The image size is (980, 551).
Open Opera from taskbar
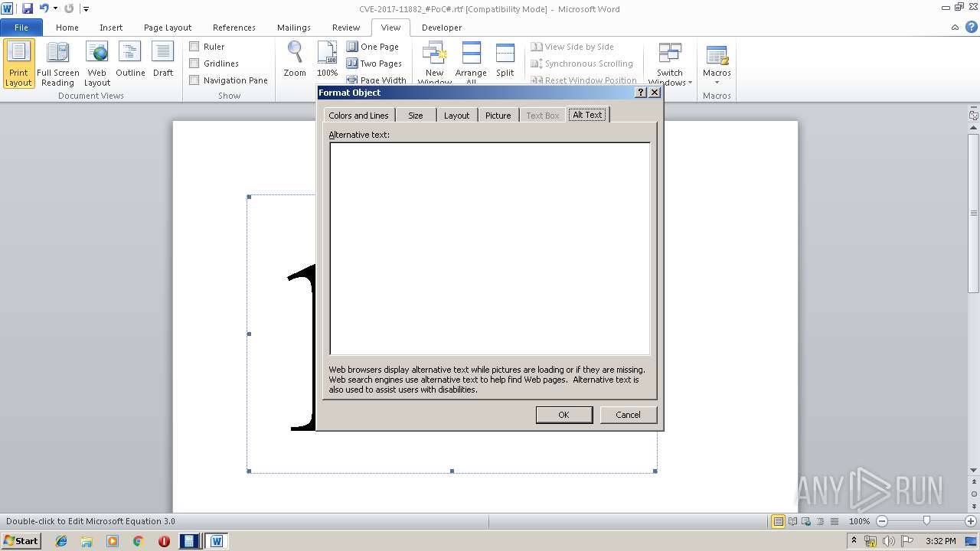pos(164,541)
